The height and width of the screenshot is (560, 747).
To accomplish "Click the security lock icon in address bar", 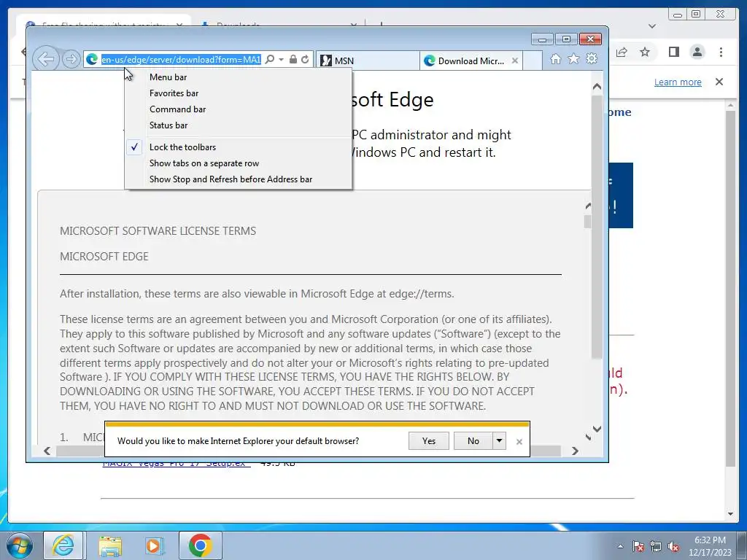I will (x=293, y=60).
